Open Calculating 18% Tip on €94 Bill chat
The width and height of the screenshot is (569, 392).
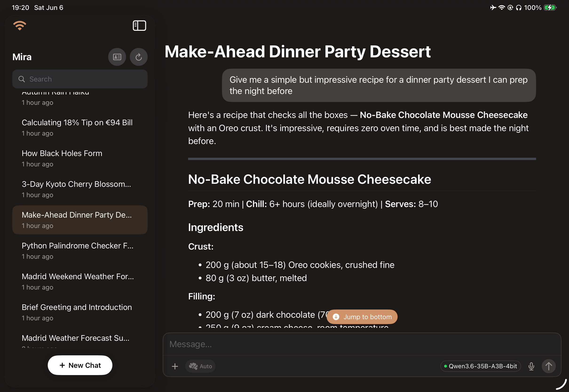coord(80,127)
